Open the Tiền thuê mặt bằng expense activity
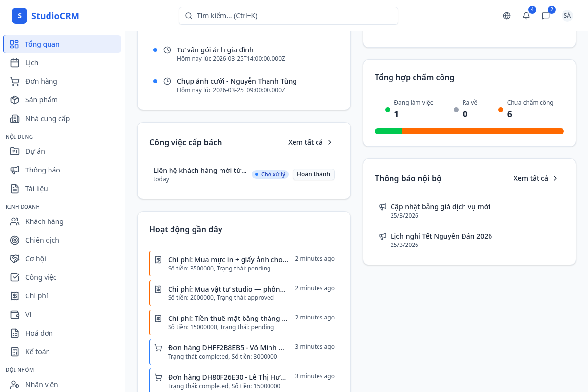Screen dimensions: 588x392 228,319
